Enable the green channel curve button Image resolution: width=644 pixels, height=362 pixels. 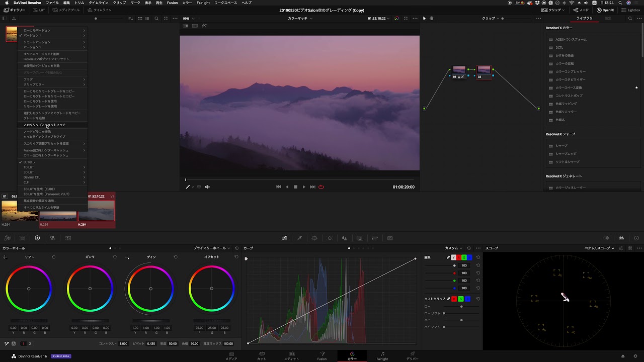click(464, 257)
